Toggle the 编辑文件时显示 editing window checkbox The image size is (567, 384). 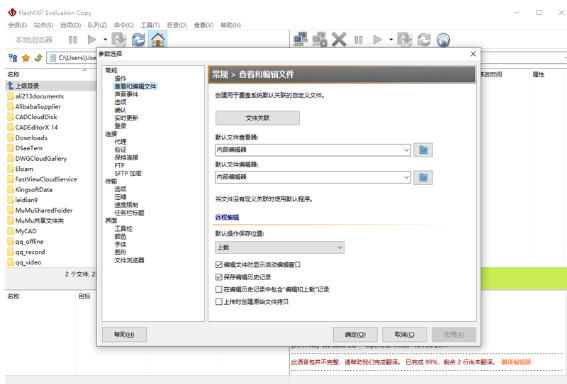coord(218,265)
